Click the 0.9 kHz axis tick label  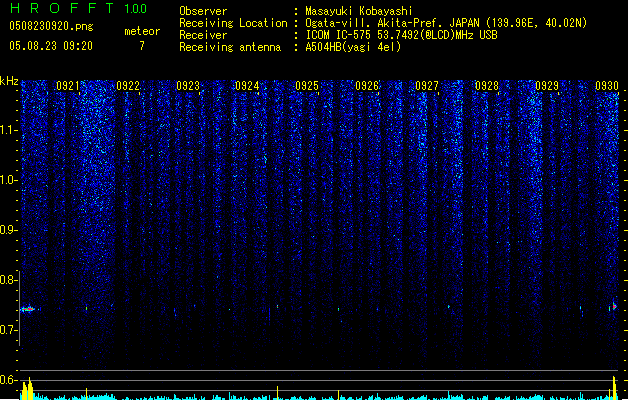tap(8, 230)
